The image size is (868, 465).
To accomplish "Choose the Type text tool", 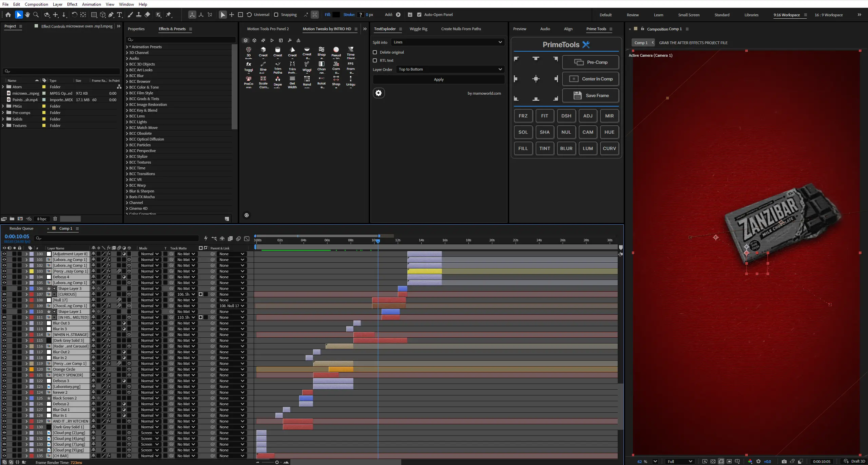I will coord(119,15).
